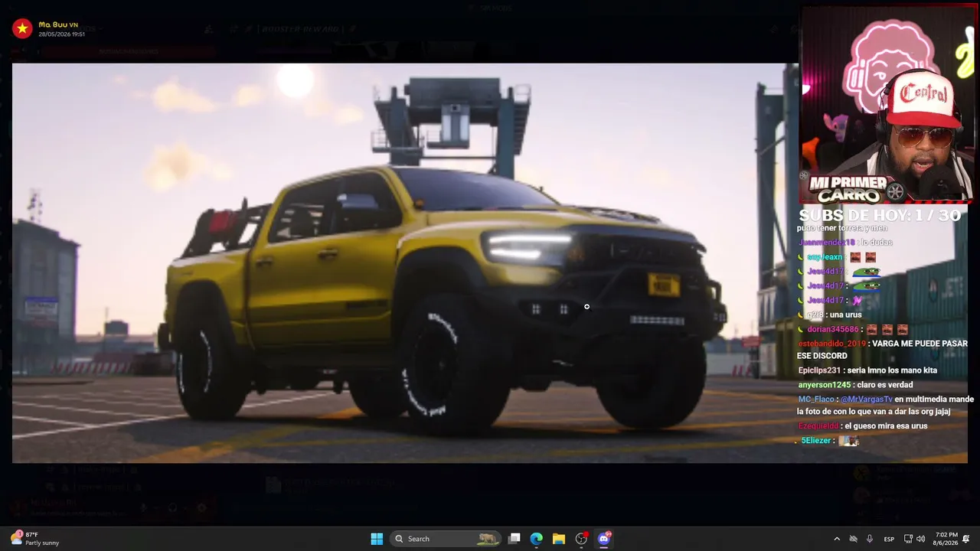
Task: Click the pink butterfly emote in chat
Action: point(857,301)
